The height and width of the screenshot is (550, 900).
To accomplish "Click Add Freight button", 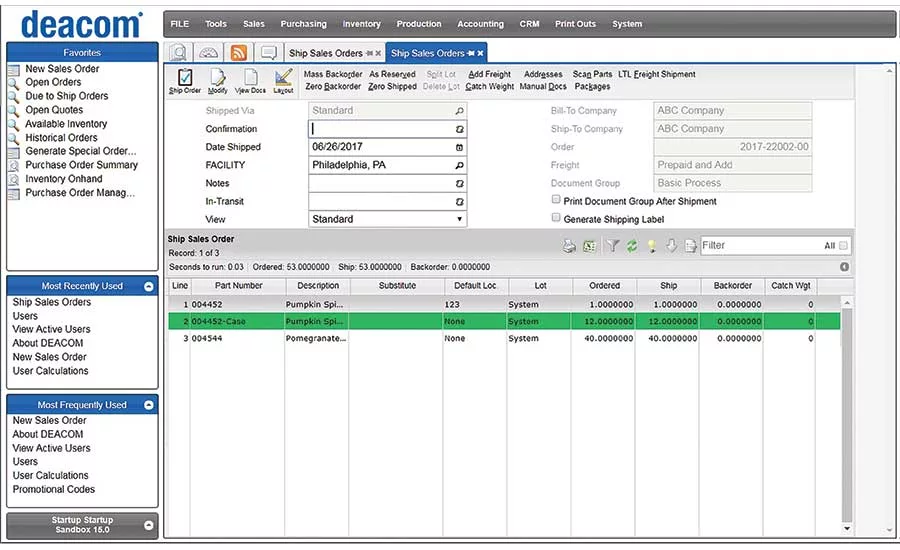I will pos(490,75).
